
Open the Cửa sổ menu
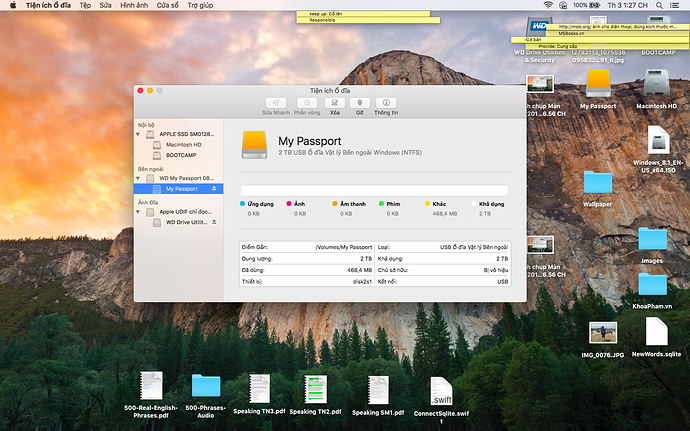168,5
